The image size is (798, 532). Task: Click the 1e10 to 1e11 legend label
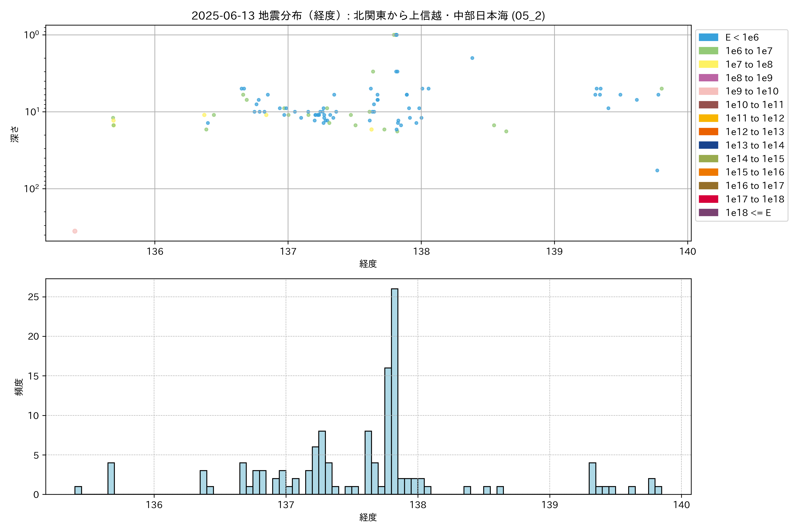tap(754, 105)
